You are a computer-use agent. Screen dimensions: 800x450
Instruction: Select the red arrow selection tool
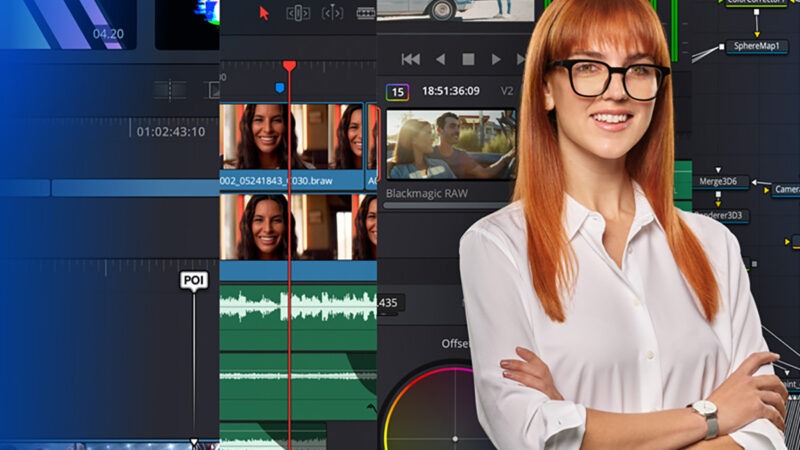pyautogui.click(x=264, y=13)
